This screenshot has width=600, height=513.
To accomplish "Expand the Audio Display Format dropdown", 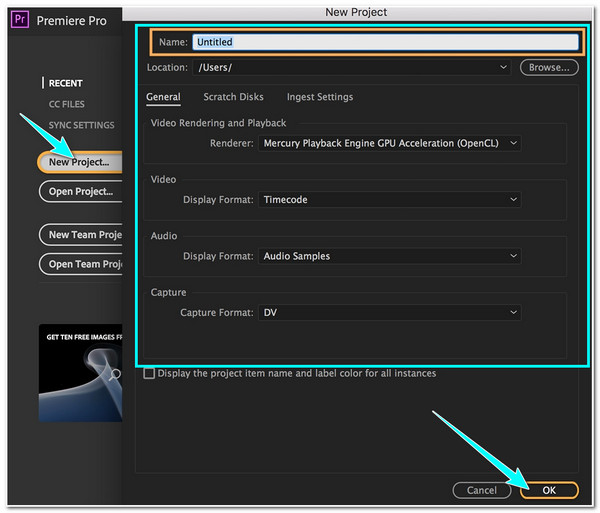I will click(x=390, y=256).
